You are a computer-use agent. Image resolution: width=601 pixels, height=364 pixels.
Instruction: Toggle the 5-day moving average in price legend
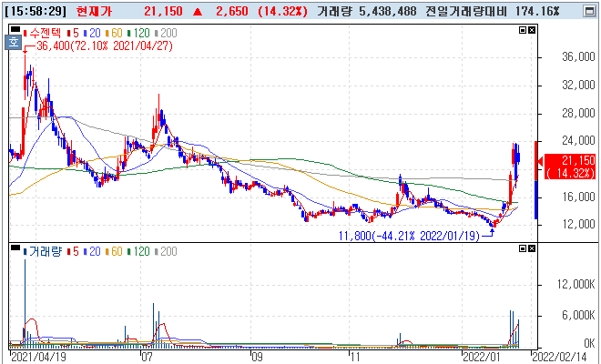point(73,33)
